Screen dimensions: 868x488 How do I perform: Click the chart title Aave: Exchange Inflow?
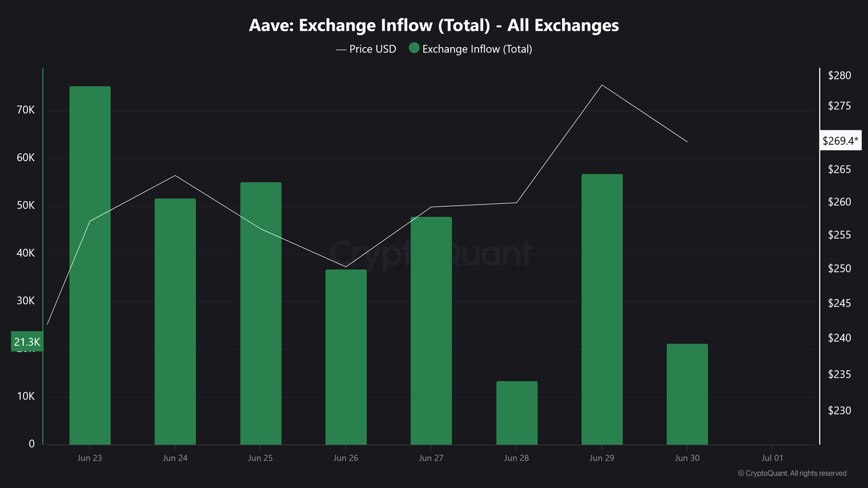point(433,25)
